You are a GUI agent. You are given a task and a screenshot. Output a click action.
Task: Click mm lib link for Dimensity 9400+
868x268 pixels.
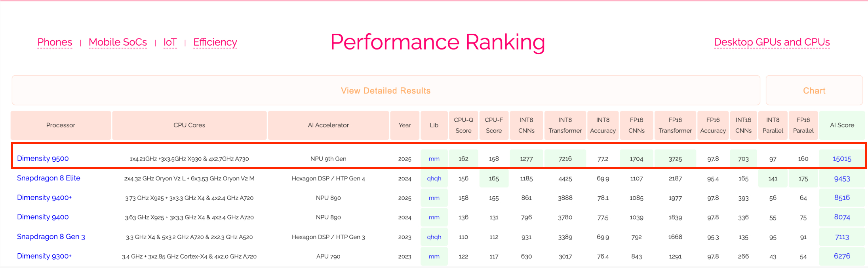[x=434, y=198]
